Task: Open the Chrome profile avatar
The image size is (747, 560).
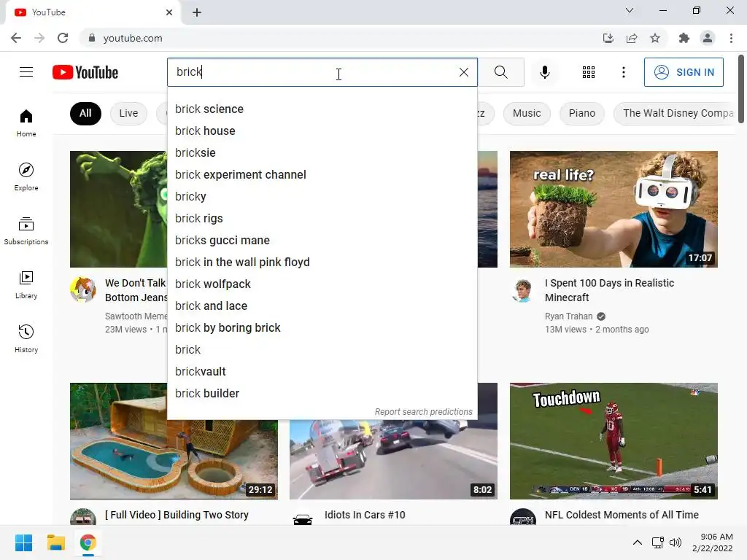Action: [x=708, y=38]
